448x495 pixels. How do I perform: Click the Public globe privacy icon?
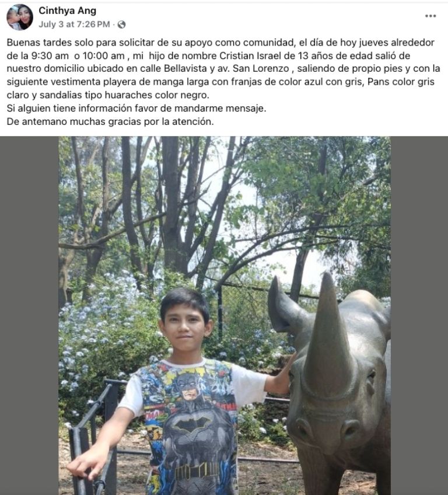(121, 25)
